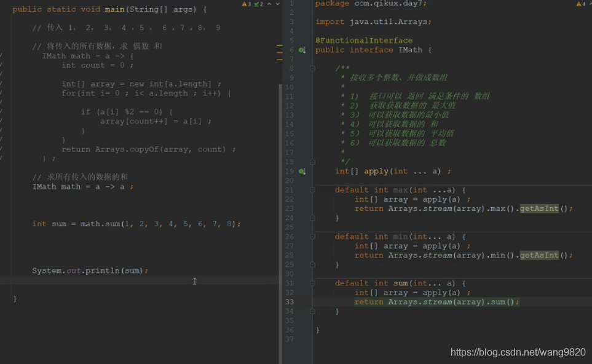Viewport: 592px width, 364px height.
Task: Click the implementations gutter icon on line 6
Action: pos(302,50)
